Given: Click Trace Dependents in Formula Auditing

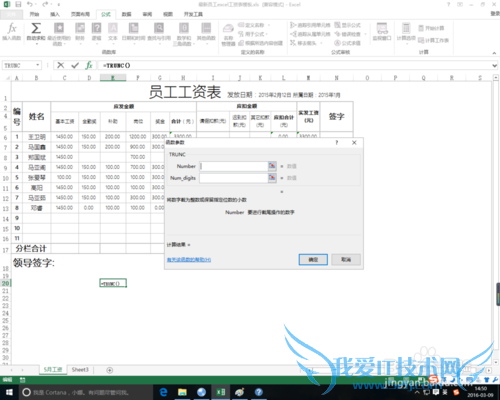Looking at the screenshot, I should tap(310, 34).
